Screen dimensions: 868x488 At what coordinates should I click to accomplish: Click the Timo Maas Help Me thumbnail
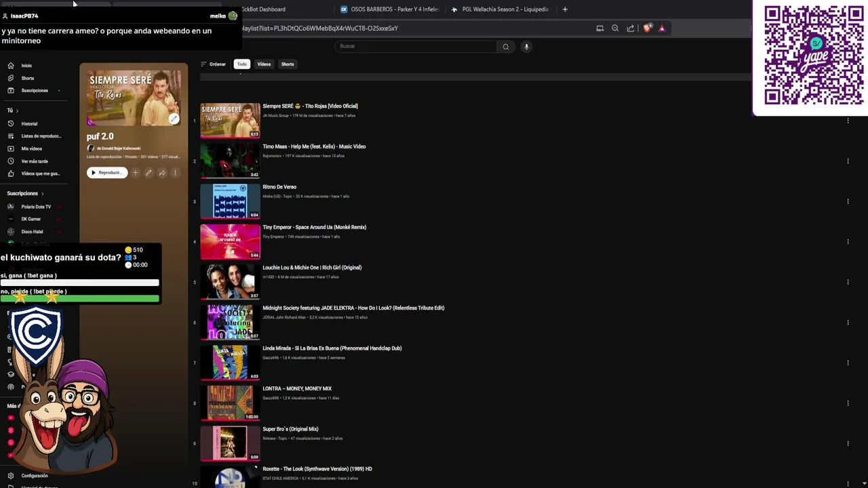point(230,161)
